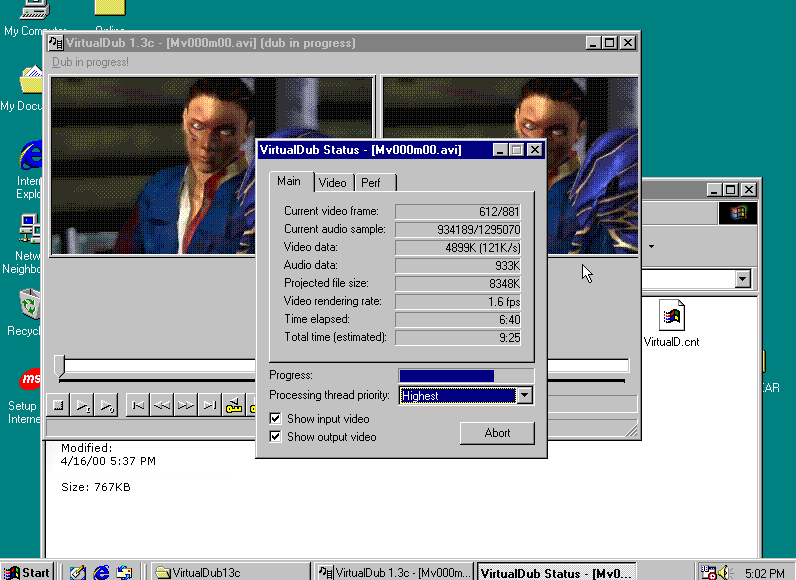Click the small toolbar arrow in Explorer window
The image size is (796, 580).
click(651, 247)
